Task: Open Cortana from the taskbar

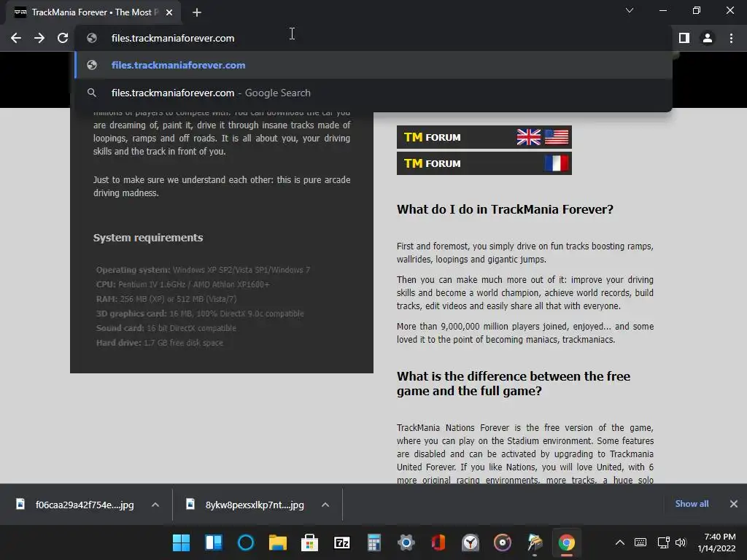Action: coord(246,542)
